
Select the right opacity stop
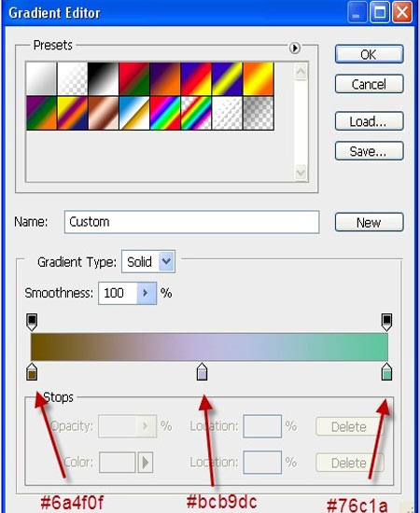coord(386,323)
